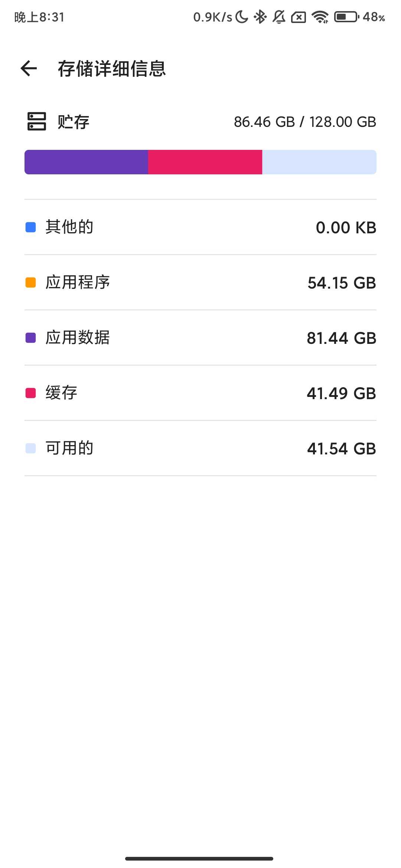Tap the do-not-disturb moon icon
Image resolution: width=401 pixels, height=868 pixels.
(x=242, y=17)
